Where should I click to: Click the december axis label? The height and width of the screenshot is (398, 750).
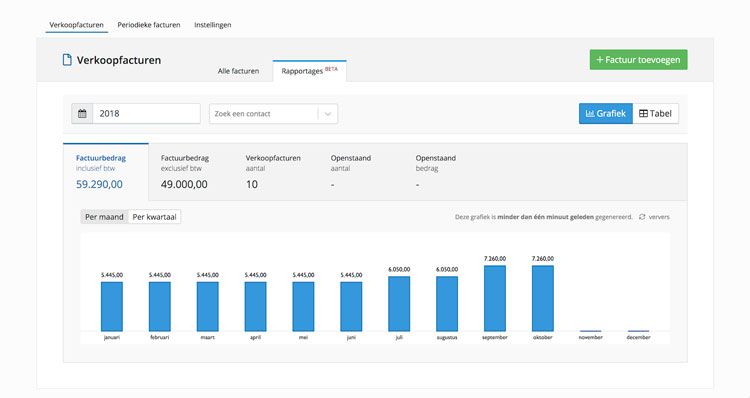tap(638, 337)
